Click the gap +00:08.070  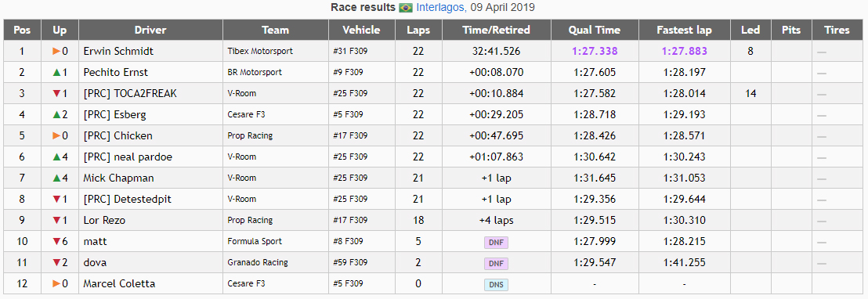coord(496,72)
